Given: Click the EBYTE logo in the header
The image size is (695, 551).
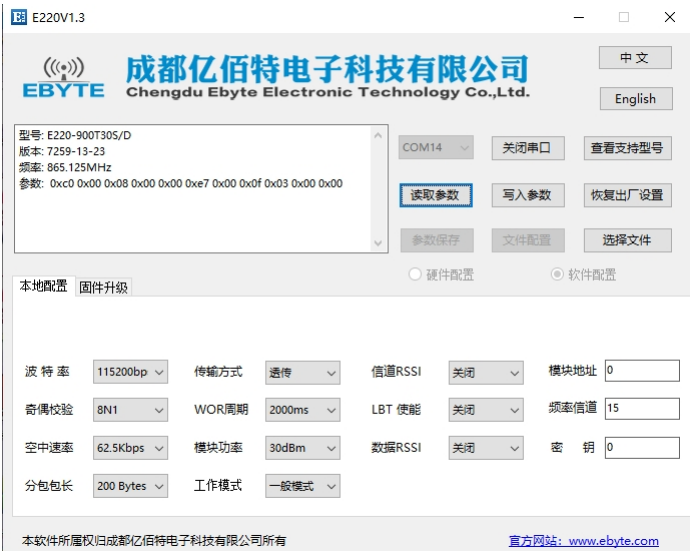Looking at the screenshot, I should pos(63,78).
